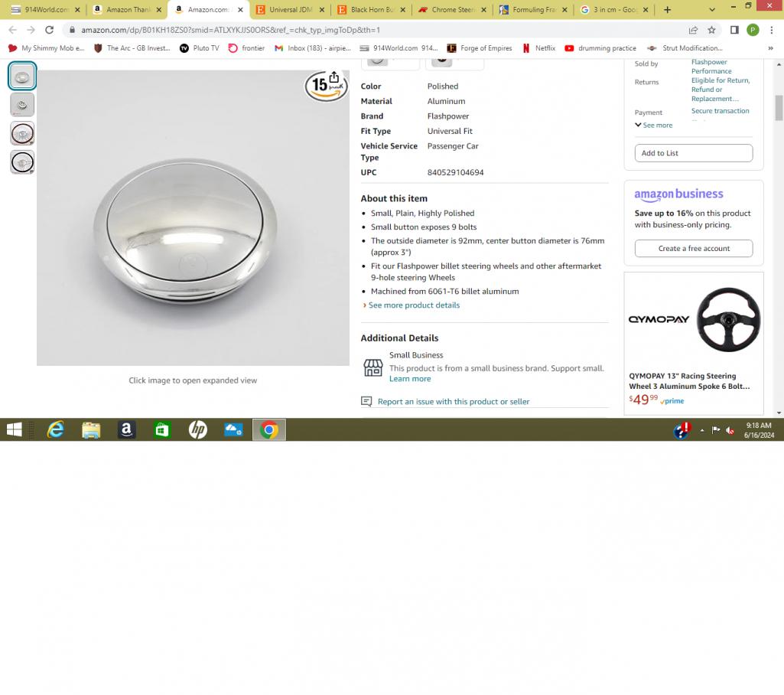Select the fourth product thumbnail
The image size is (784, 695).
(22, 162)
